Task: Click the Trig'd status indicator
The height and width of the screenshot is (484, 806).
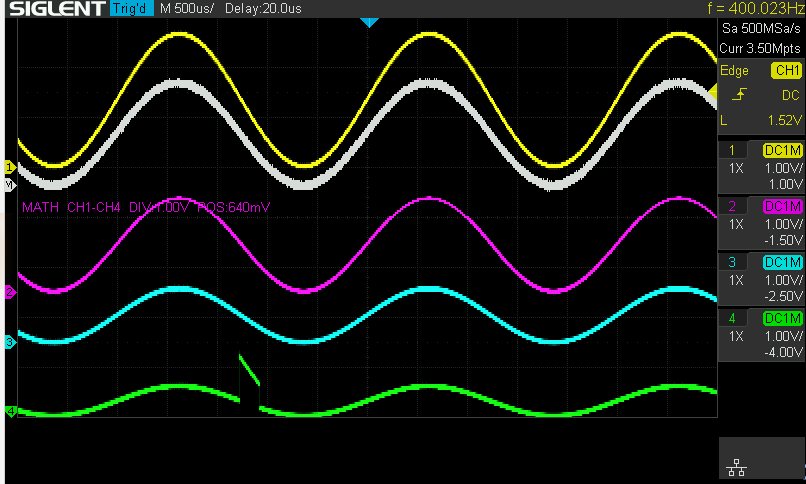Action: tap(131, 9)
